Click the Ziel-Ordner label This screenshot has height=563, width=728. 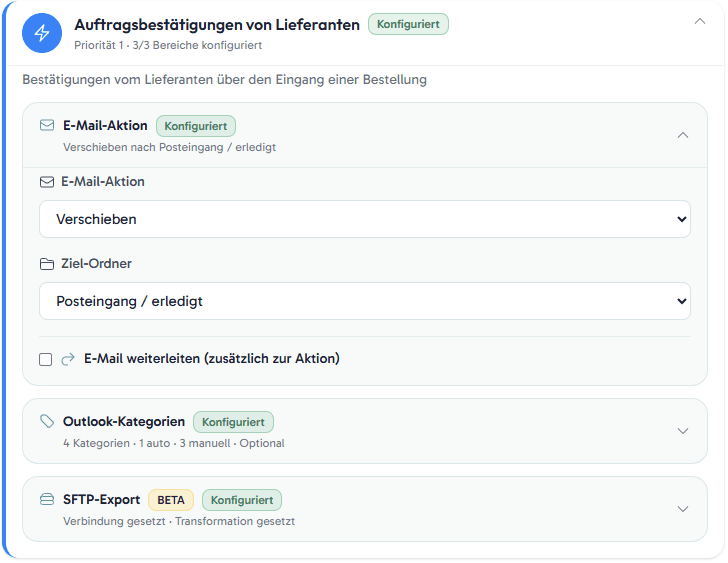pos(97,264)
